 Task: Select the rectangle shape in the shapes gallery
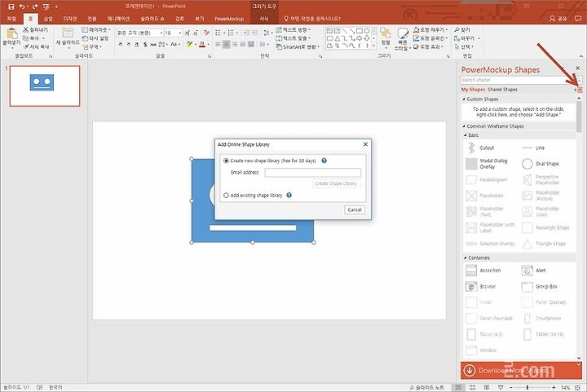(360, 31)
